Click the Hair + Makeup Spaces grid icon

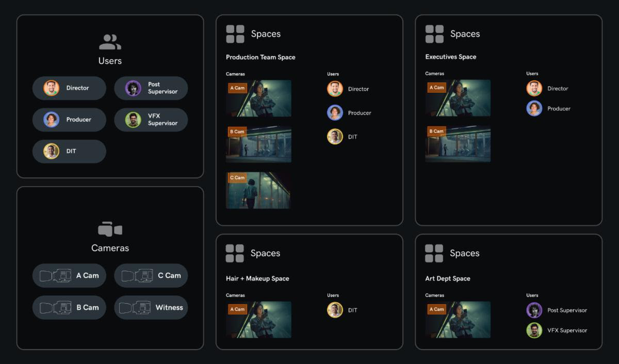235,253
